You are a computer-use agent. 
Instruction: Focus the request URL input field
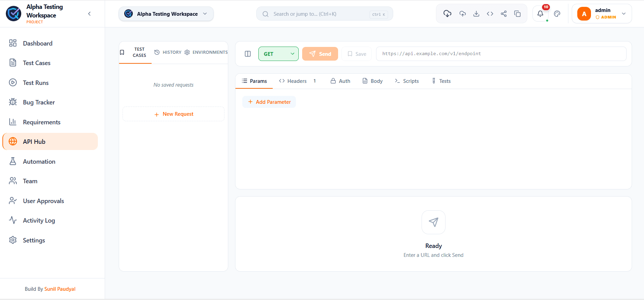tap(501, 54)
